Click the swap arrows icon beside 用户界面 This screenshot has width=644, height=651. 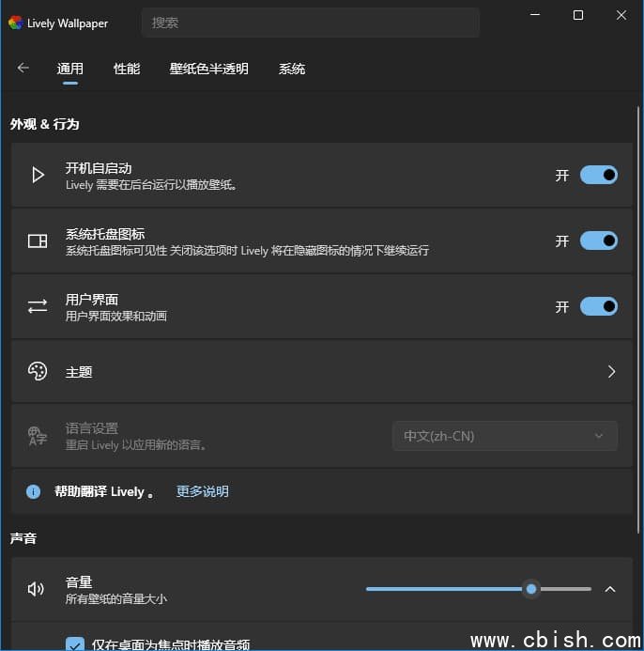[38, 306]
